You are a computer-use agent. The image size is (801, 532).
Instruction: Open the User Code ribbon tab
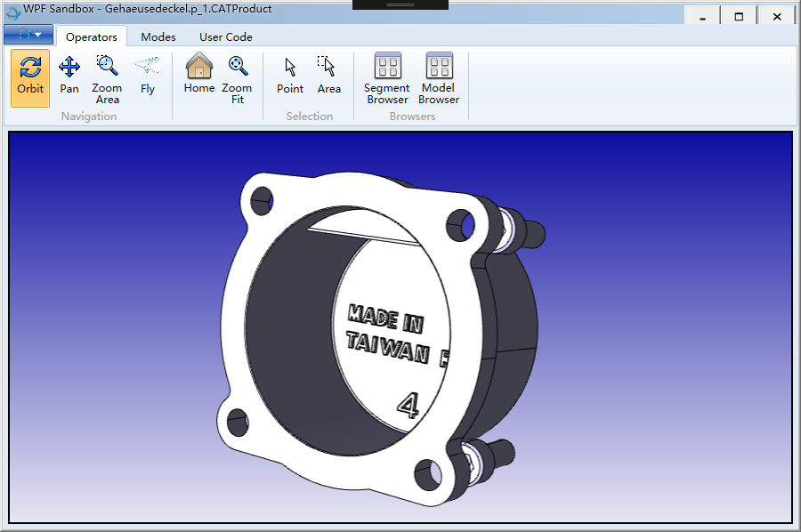[226, 36]
